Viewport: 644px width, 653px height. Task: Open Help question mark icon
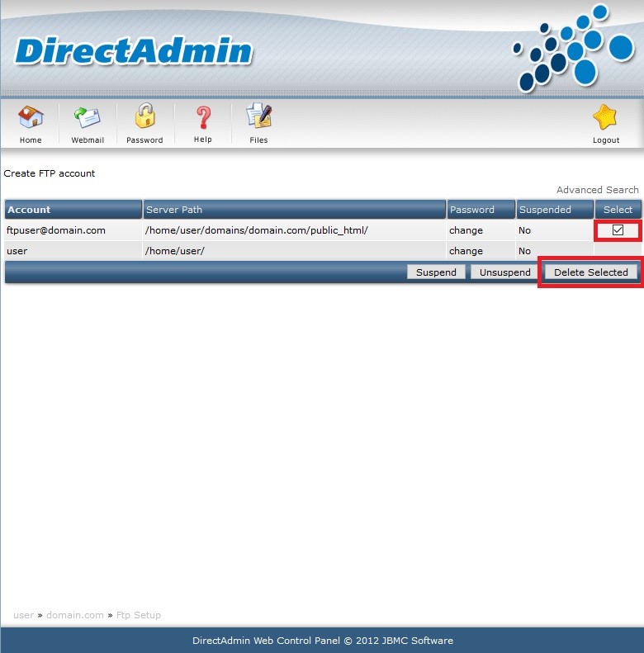203,117
